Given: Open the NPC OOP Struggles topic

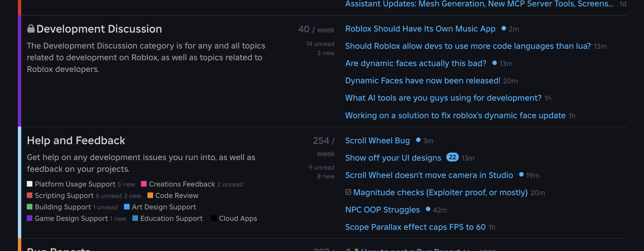Looking at the screenshot, I should 383,210.
